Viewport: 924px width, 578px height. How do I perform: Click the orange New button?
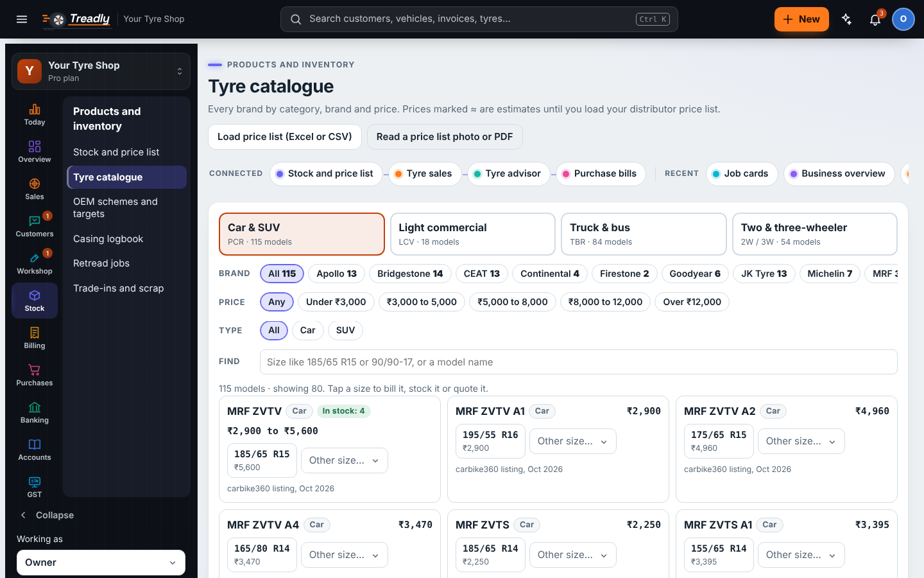801,19
